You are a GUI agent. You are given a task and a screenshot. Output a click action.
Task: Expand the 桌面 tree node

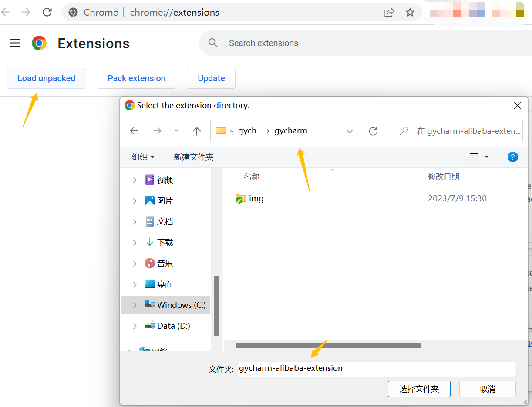tap(135, 284)
